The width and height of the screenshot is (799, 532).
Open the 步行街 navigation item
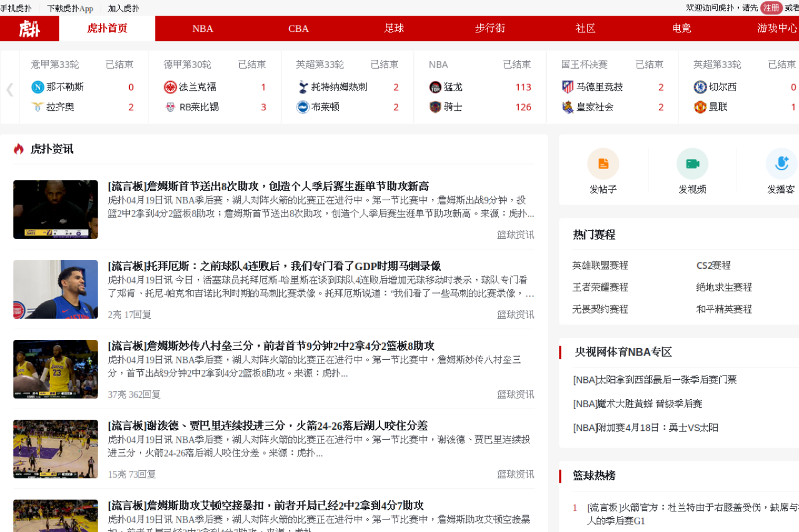[x=490, y=29]
